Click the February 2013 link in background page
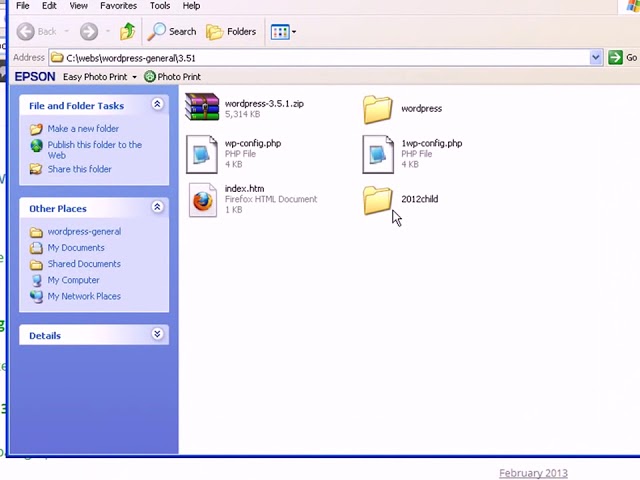The width and height of the screenshot is (640, 480). (x=533, y=473)
